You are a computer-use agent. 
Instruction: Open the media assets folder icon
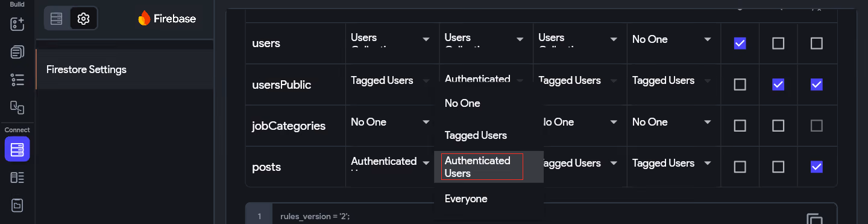[17, 205]
